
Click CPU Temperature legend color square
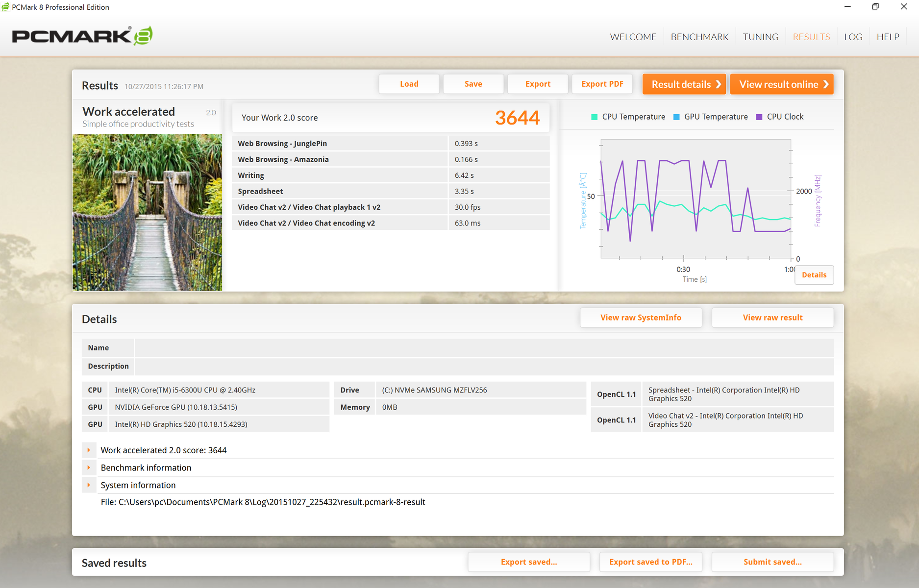pos(594,117)
